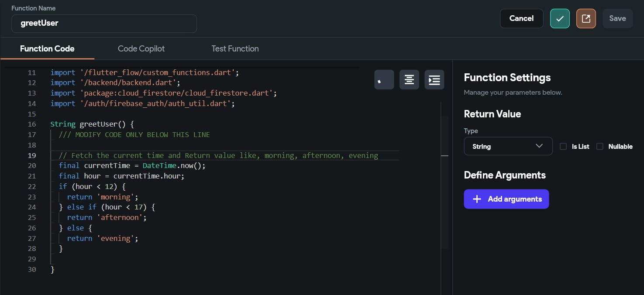This screenshot has width=644, height=295.
Task: Click the center-align format code icon
Action: point(409,80)
